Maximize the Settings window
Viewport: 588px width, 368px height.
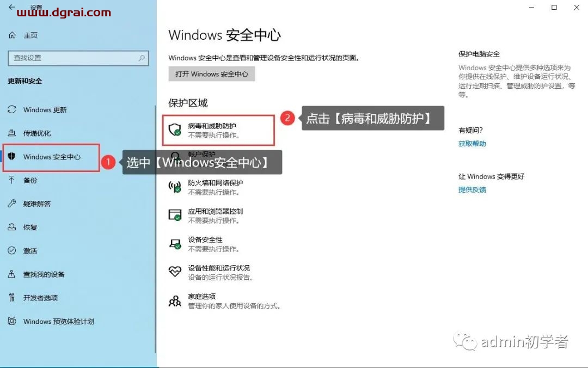point(554,7)
